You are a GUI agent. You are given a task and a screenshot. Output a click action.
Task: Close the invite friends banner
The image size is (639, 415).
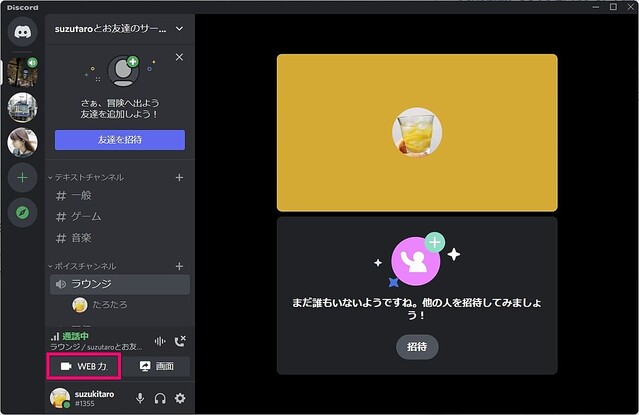tap(180, 58)
